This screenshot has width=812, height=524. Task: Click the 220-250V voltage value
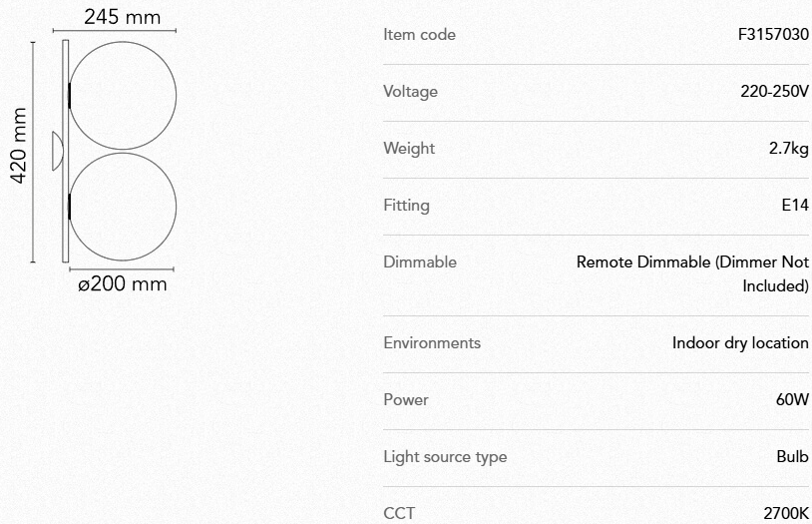(x=774, y=92)
